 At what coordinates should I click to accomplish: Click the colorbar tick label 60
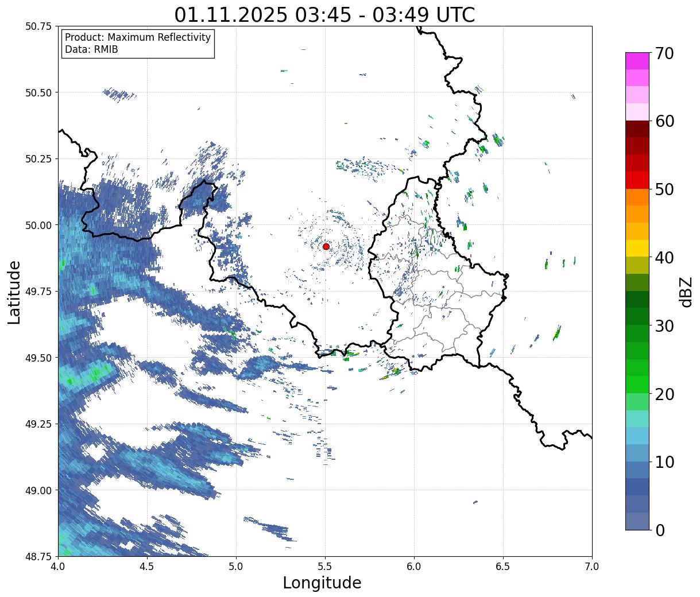(664, 121)
